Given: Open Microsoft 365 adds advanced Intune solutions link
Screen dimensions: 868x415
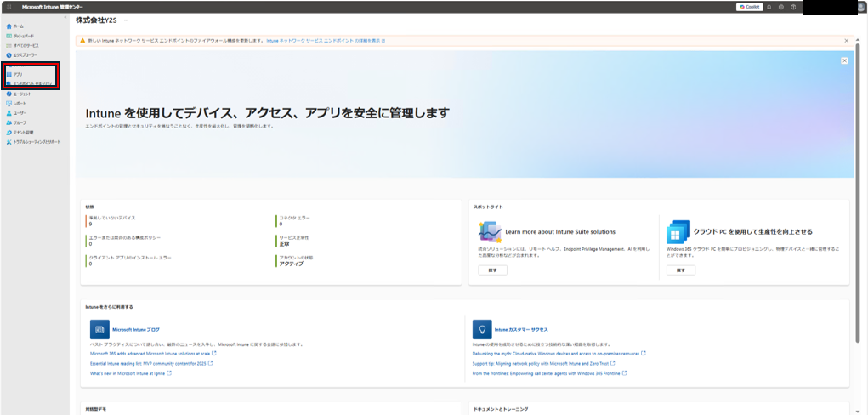Looking at the screenshot, I should [x=151, y=353].
